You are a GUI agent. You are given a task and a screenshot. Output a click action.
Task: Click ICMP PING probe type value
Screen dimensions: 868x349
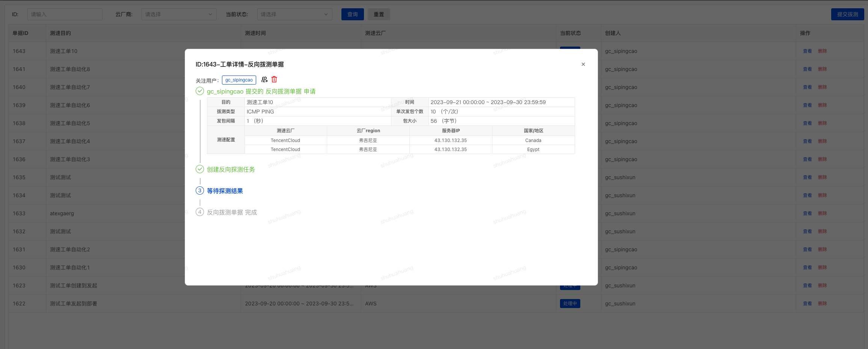pyautogui.click(x=260, y=112)
